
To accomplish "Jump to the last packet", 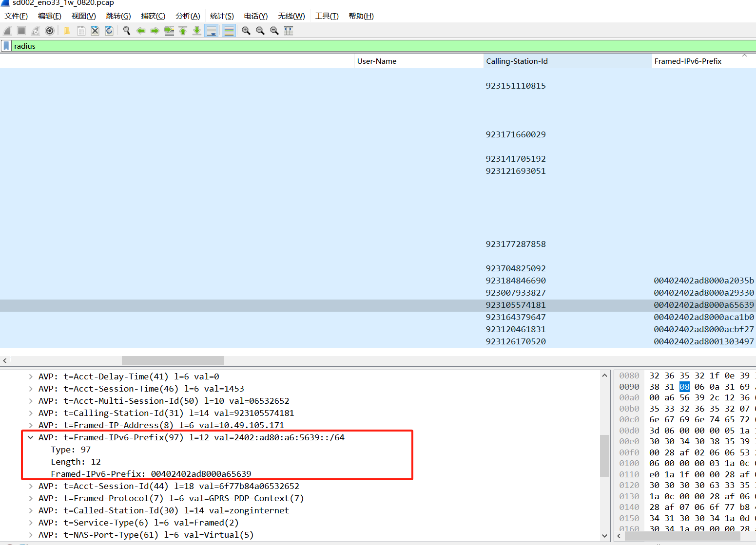I will pos(197,31).
